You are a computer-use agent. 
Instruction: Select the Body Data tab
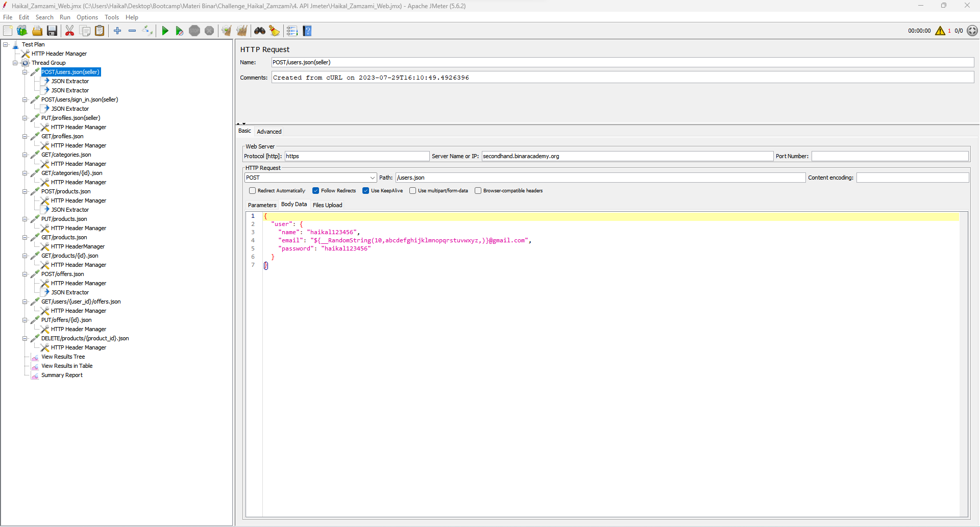(x=294, y=205)
